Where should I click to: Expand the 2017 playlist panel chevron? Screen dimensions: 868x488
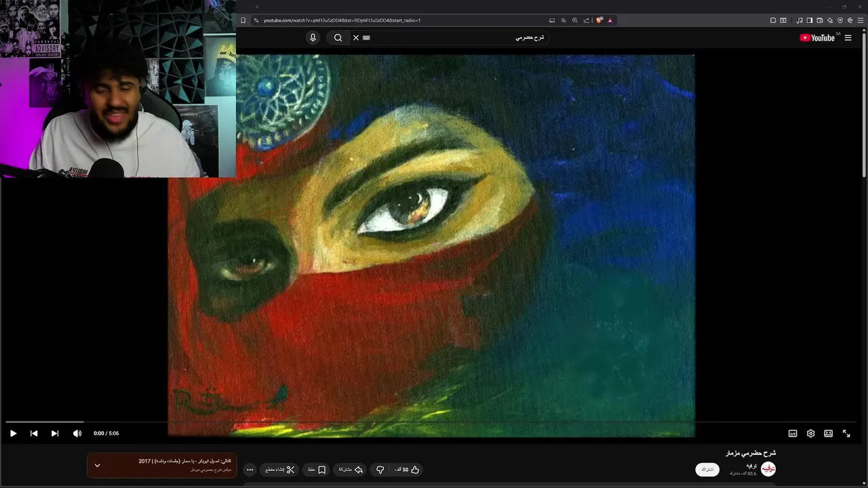(x=97, y=465)
